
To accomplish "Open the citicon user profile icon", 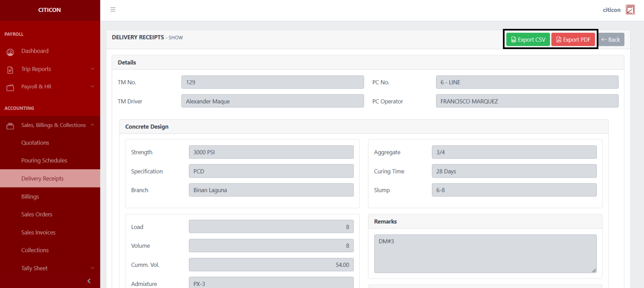I will [630, 10].
